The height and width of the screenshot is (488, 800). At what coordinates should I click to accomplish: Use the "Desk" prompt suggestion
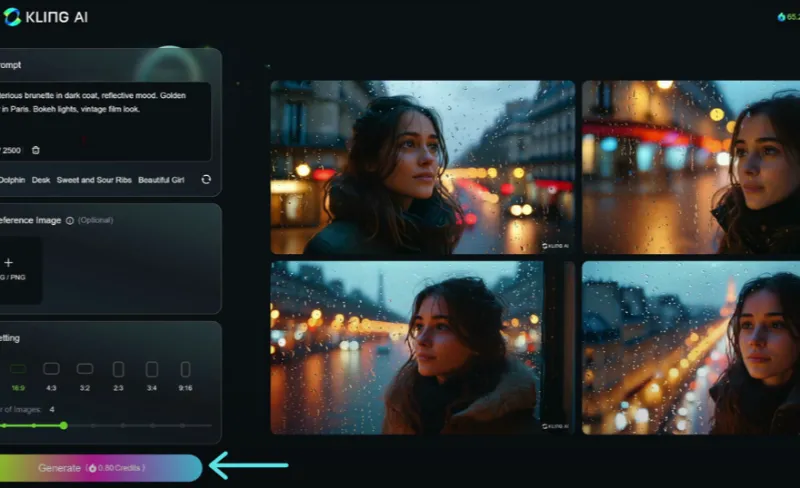click(x=40, y=179)
